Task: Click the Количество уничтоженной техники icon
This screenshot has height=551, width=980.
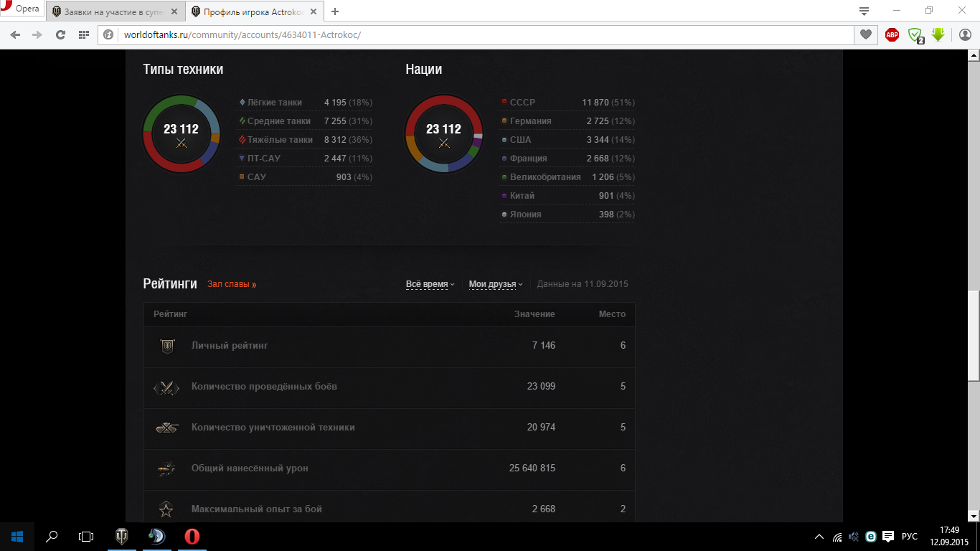Action: click(x=166, y=428)
